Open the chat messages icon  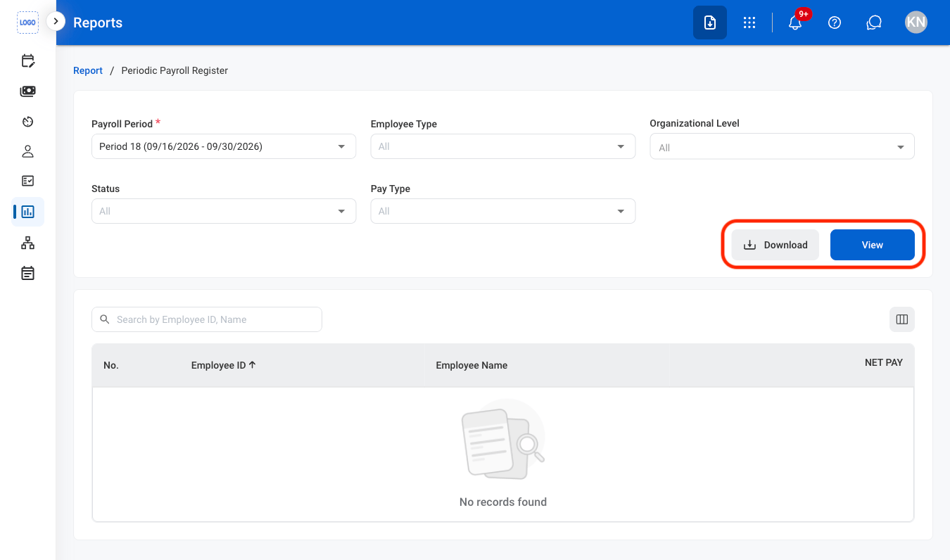point(874,23)
